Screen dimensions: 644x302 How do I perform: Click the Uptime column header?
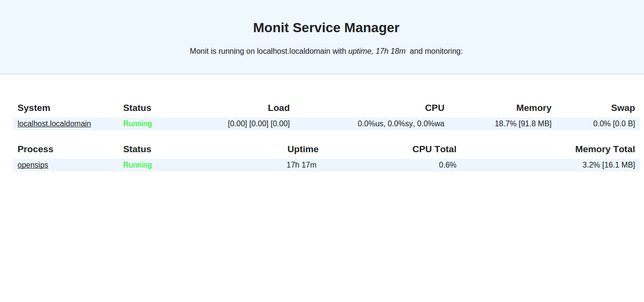point(303,149)
